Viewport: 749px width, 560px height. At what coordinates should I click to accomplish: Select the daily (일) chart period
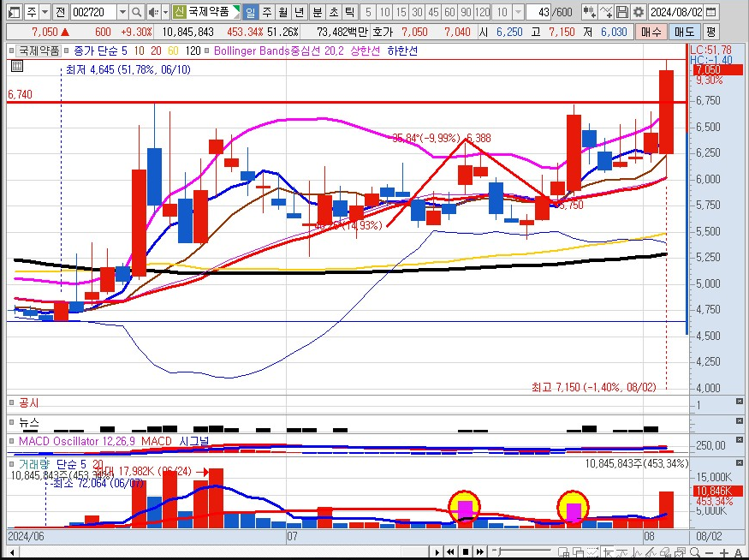250,12
